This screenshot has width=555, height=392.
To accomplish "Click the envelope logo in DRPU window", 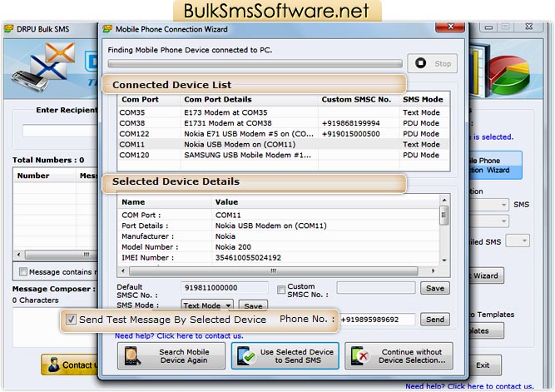I will [x=45, y=67].
